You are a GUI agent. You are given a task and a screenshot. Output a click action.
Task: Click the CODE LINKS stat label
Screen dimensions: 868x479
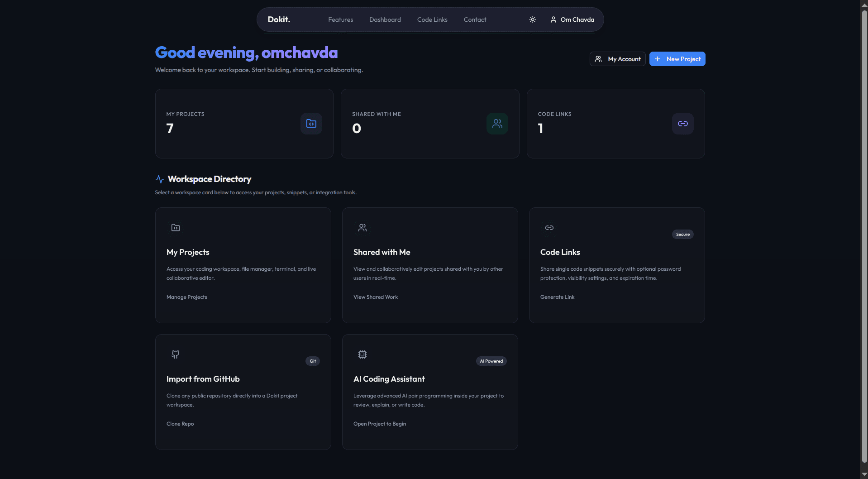tap(554, 114)
